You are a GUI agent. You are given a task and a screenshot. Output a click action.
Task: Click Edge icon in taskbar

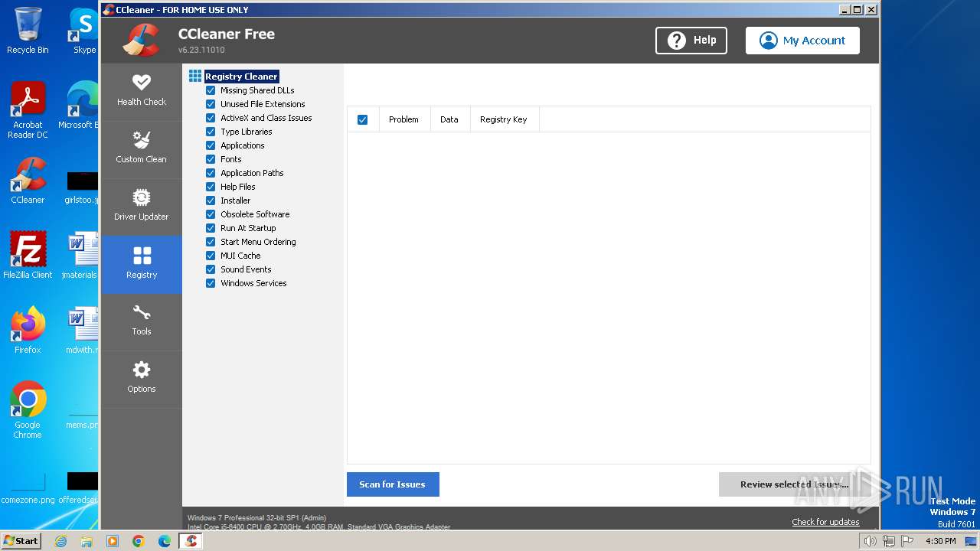coord(165,541)
